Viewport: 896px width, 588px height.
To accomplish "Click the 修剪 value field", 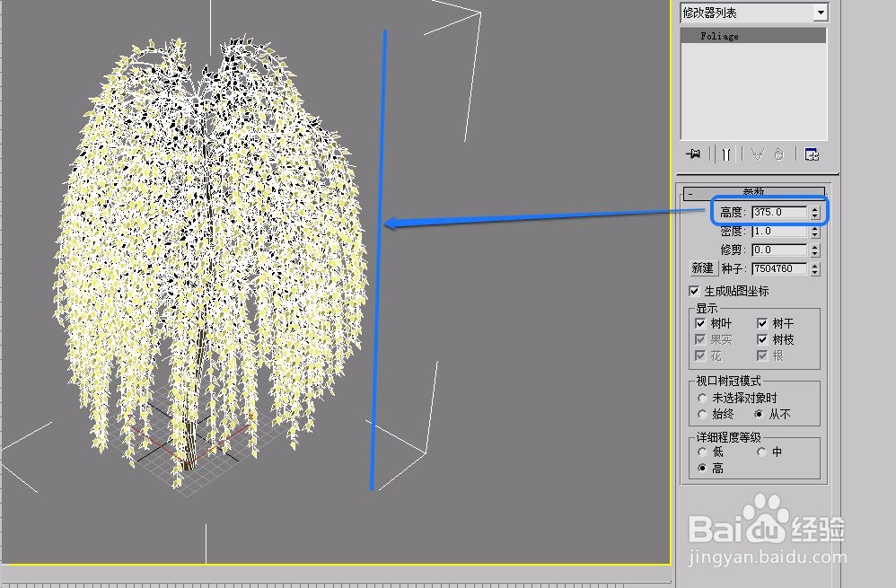I will [779, 250].
